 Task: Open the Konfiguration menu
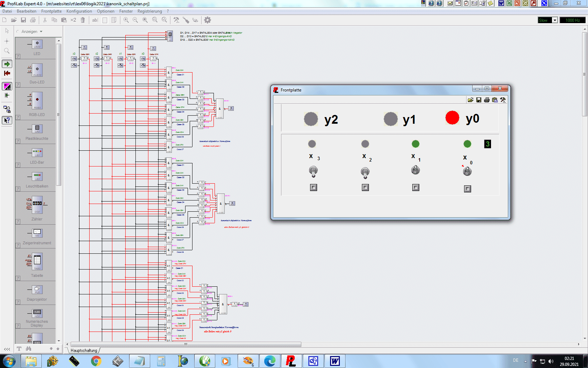[x=79, y=11]
